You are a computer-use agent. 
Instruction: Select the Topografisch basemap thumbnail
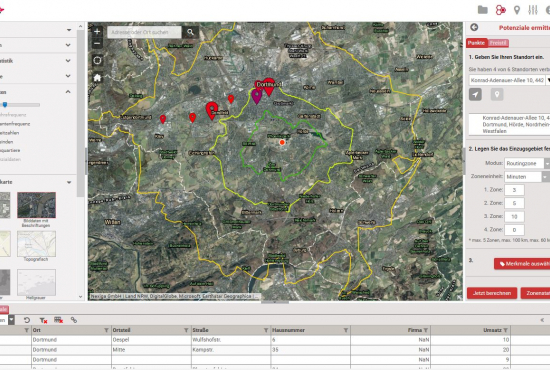click(x=36, y=244)
